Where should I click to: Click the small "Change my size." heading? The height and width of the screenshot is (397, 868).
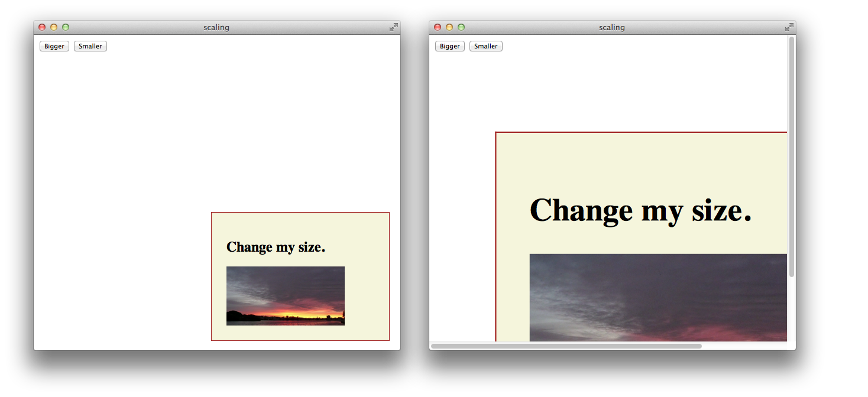(x=276, y=247)
